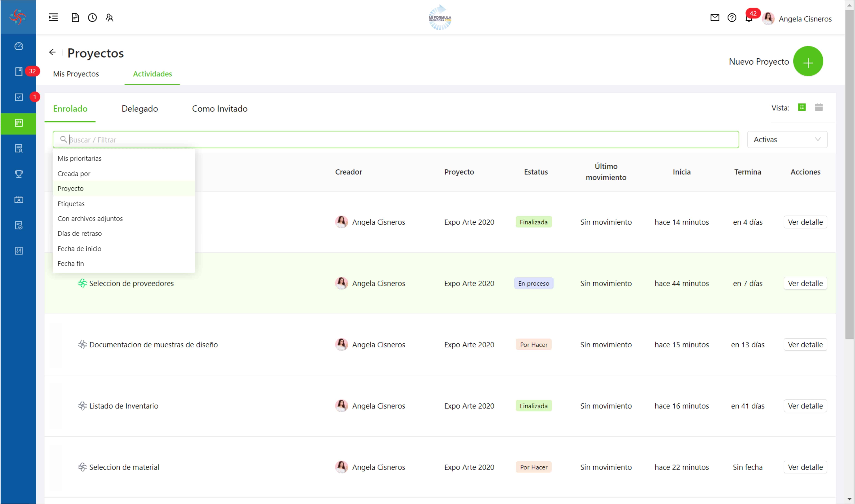This screenshot has height=504, width=855.
Task: Switch to Mis Proyectos tab
Action: coord(76,74)
